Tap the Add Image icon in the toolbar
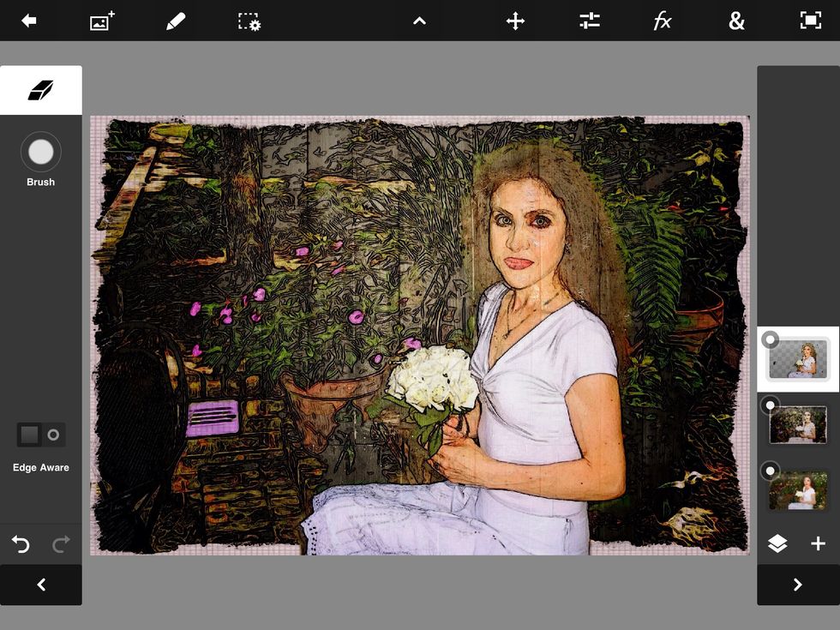Image resolution: width=840 pixels, height=630 pixels. tap(101, 21)
